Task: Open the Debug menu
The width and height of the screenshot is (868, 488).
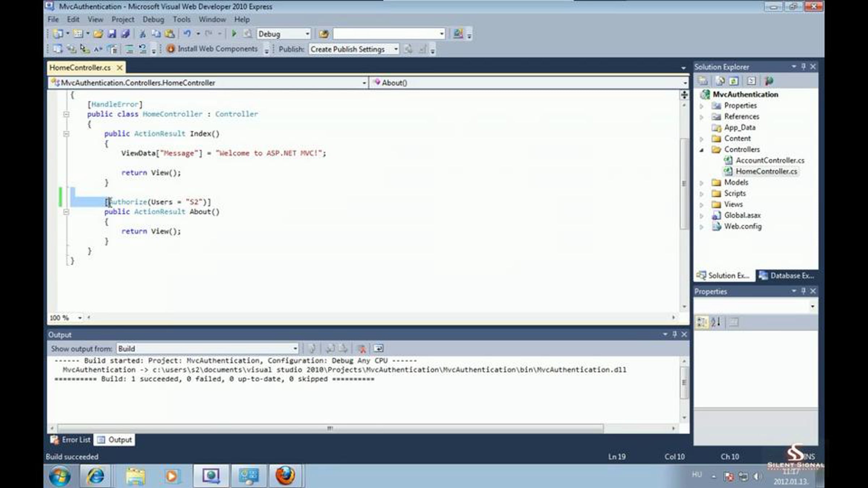Action: (x=153, y=19)
